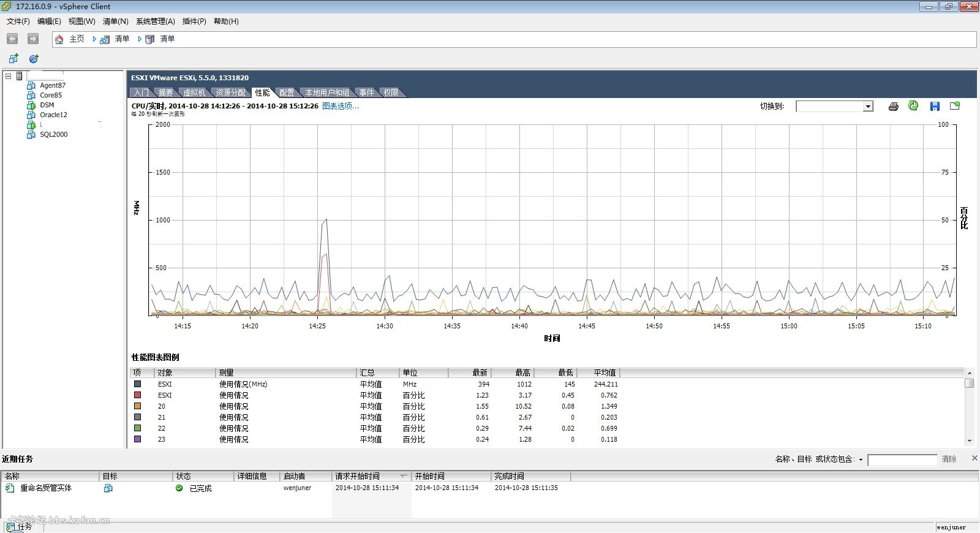The height and width of the screenshot is (533, 980).
Task: Save the performance chart
Action: click(x=935, y=106)
